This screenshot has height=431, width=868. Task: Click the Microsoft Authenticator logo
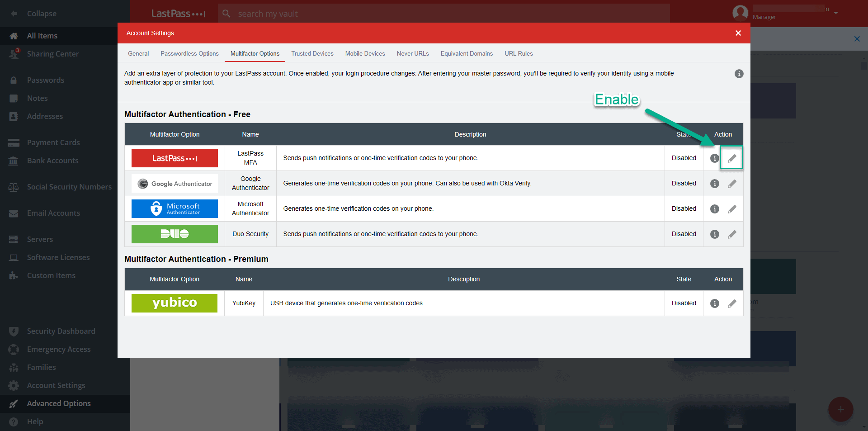point(175,208)
